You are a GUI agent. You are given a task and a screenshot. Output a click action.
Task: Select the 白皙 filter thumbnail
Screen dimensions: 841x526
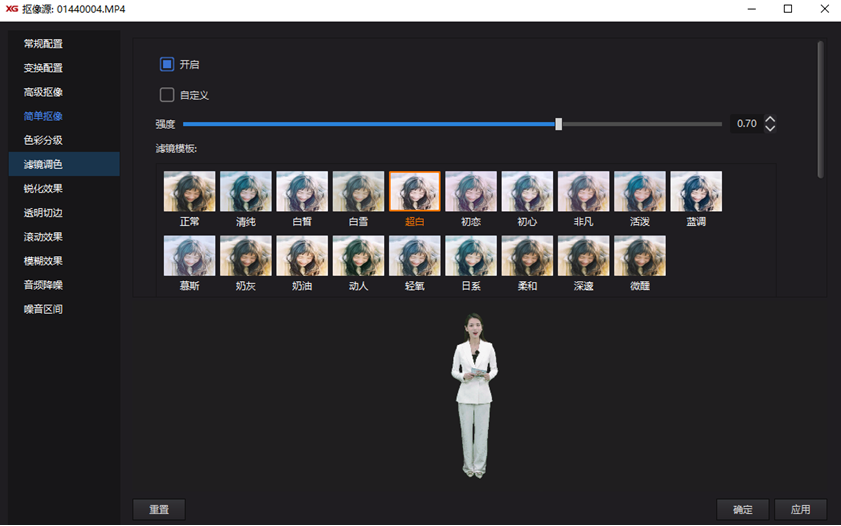pos(302,191)
